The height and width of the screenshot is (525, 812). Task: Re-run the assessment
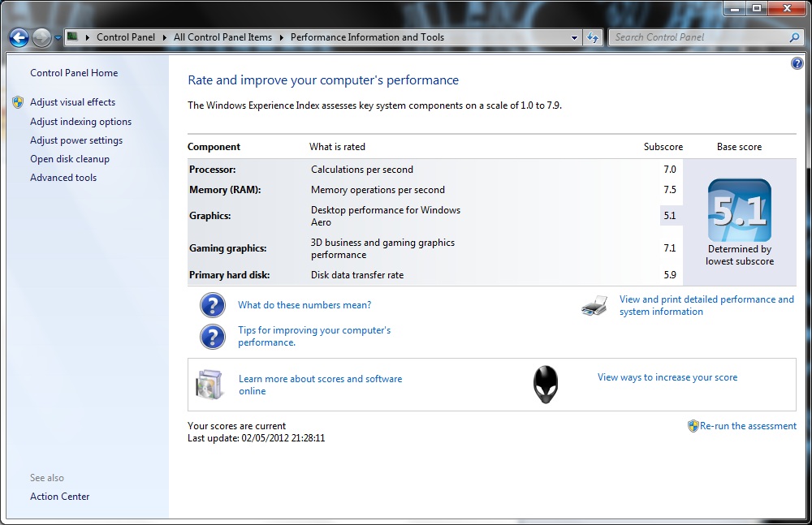click(749, 426)
